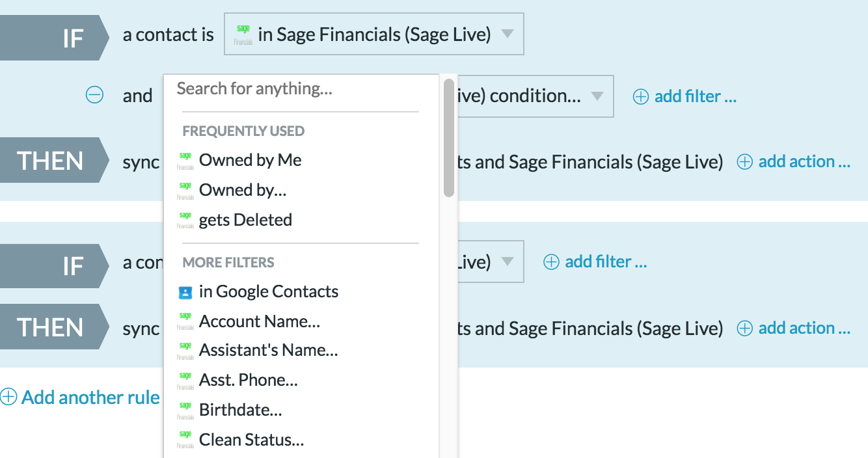
Task: Click the plus icon beside Add another rule
Action: 8,397
